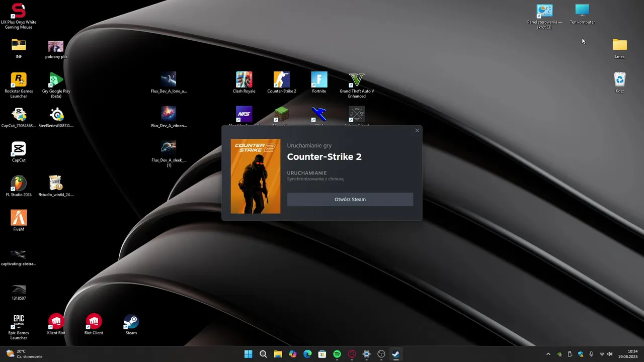Select Flux_Dev_A_lone_a image file
The width and height of the screenshot is (644, 362).
[x=169, y=82]
